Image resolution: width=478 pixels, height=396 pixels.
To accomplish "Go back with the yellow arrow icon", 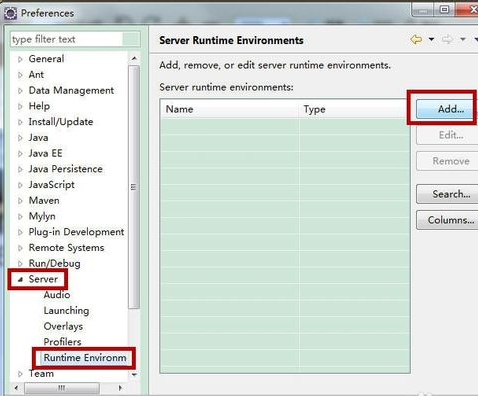I will pos(416,40).
